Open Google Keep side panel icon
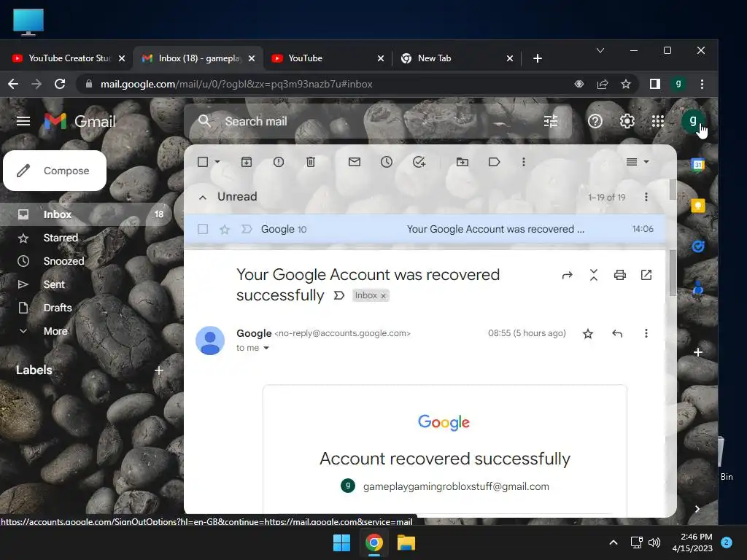This screenshot has height=560, width=747. click(698, 206)
